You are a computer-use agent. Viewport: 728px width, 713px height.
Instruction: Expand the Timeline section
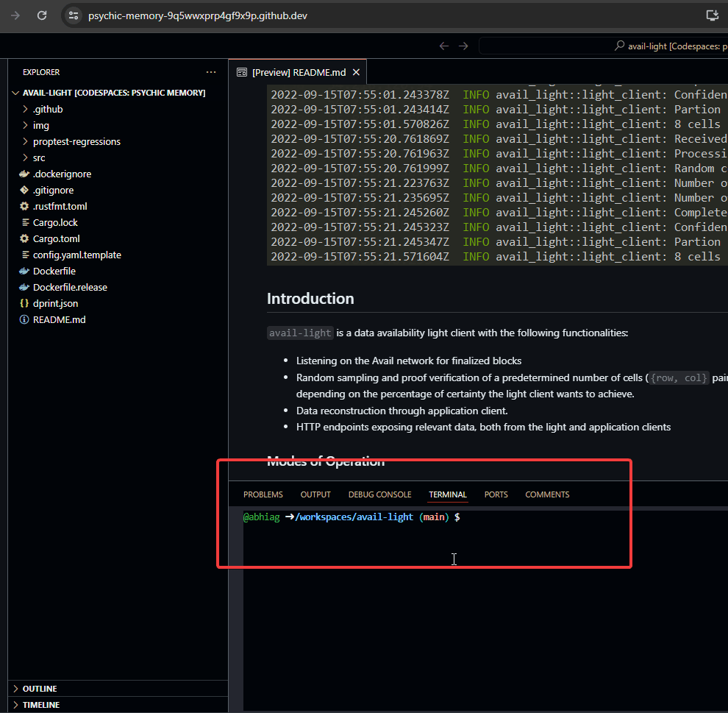(x=40, y=705)
